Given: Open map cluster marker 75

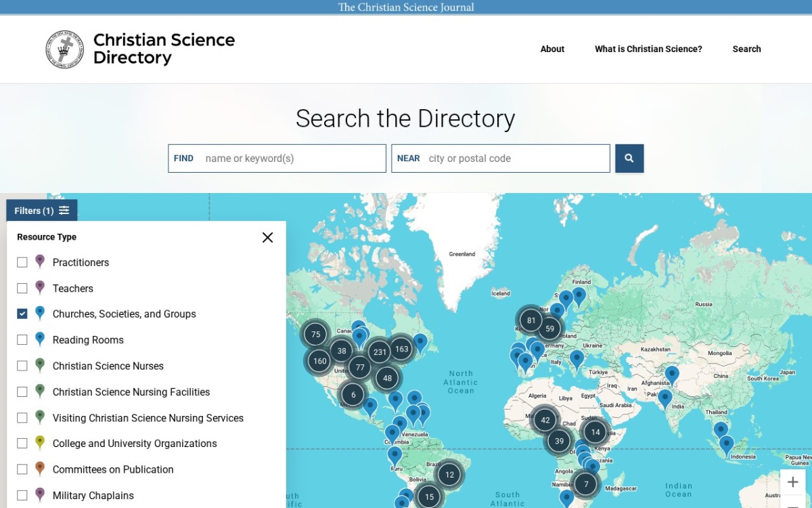Looking at the screenshot, I should point(315,334).
